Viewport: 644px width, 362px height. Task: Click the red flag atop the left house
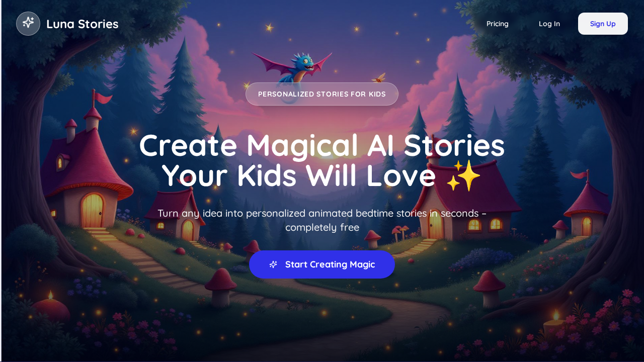point(102,97)
